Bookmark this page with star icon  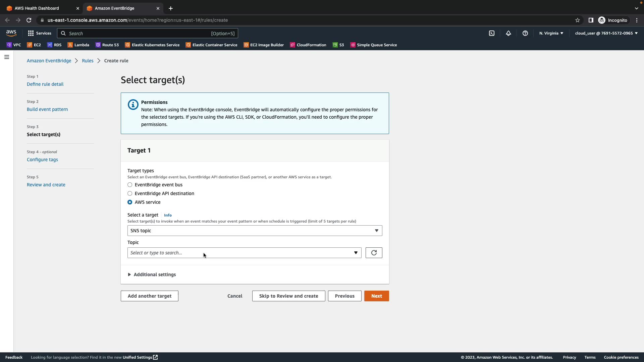tap(577, 20)
